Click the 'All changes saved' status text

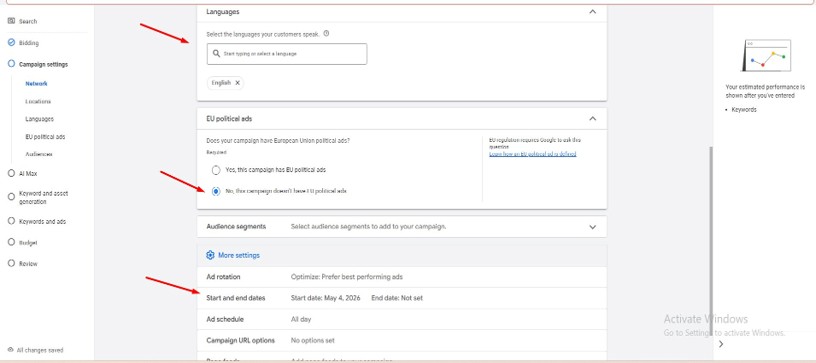click(40, 351)
